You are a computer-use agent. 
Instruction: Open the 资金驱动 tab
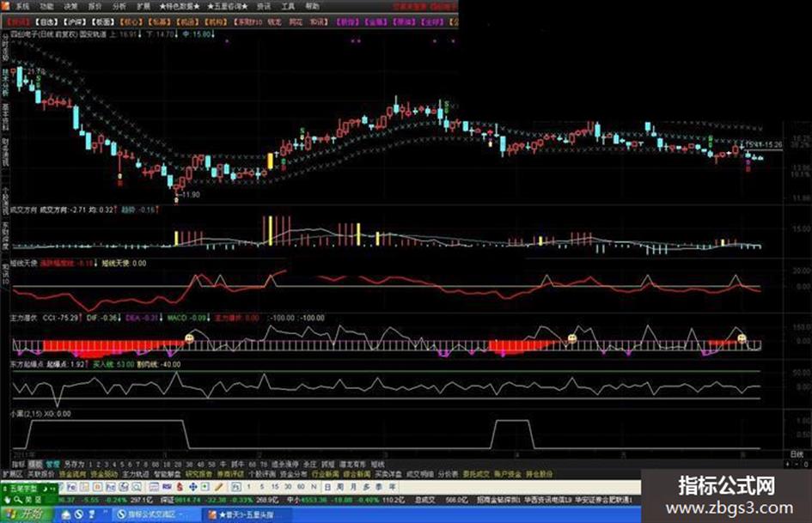tap(104, 474)
